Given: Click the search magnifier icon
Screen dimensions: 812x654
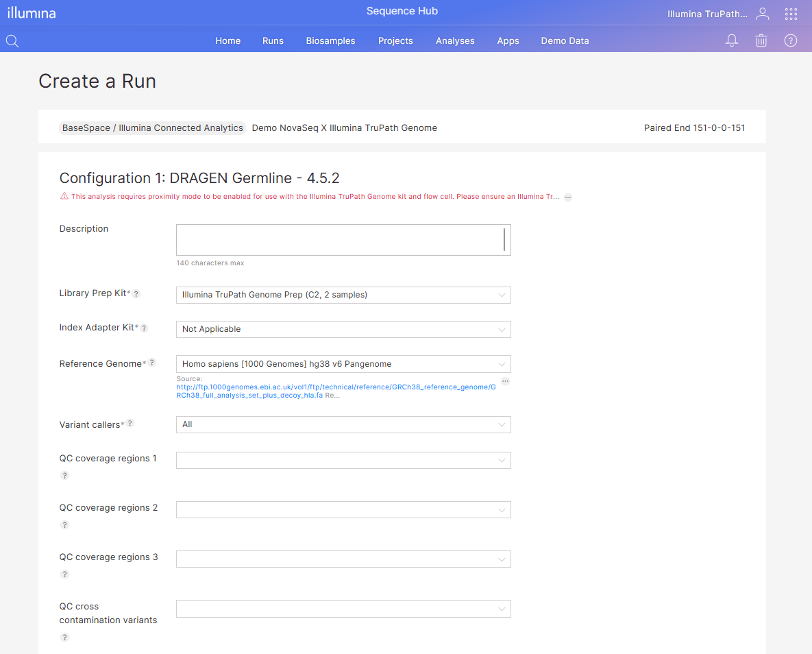Looking at the screenshot, I should 12,41.
